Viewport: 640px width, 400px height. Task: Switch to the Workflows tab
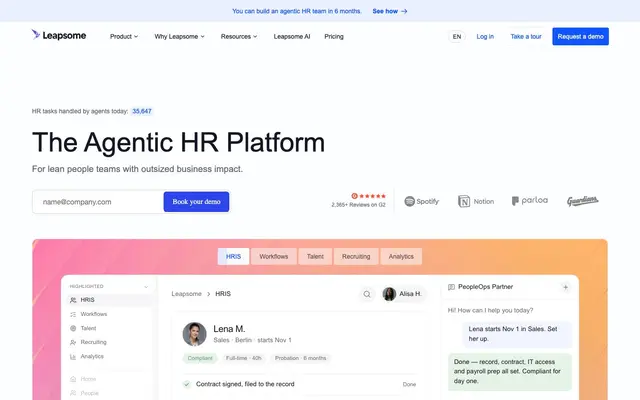(x=273, y=256)
